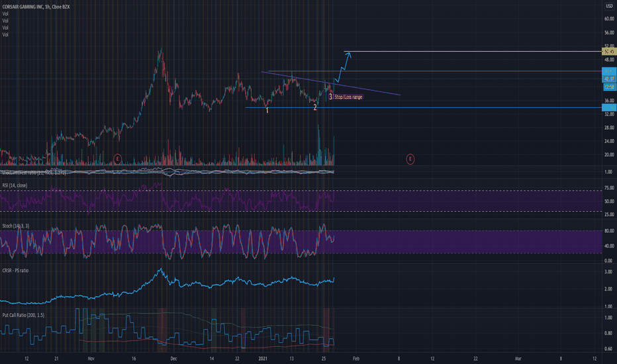Click the Stoch 80.00 scale value
The height and width of the screenshot is (364, 617).
coord(609,231)
